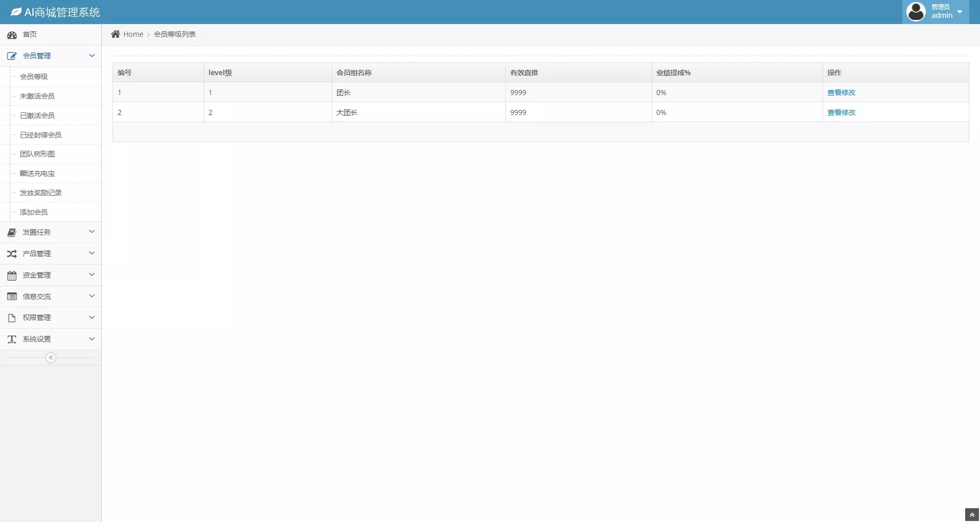This screenshot has height=522, width=980.
Task: Collapse the 会员管理 chevron
Action: coord(92,56)
